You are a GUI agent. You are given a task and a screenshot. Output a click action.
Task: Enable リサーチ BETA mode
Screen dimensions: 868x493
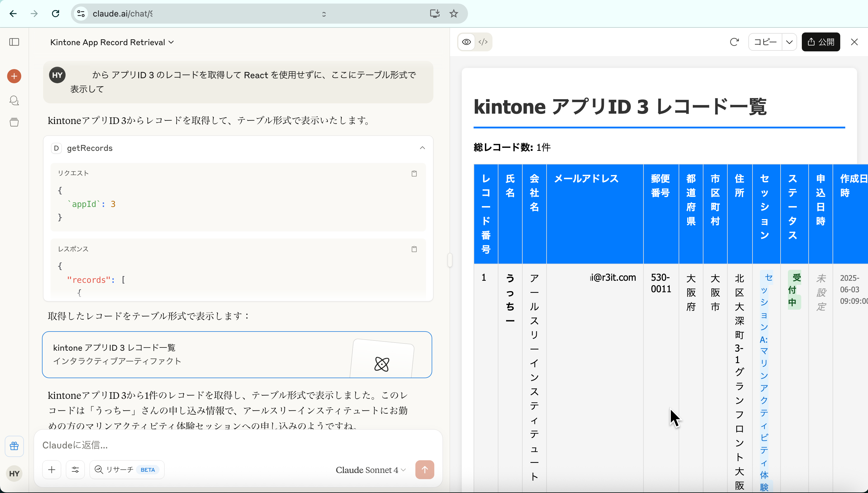126,469
